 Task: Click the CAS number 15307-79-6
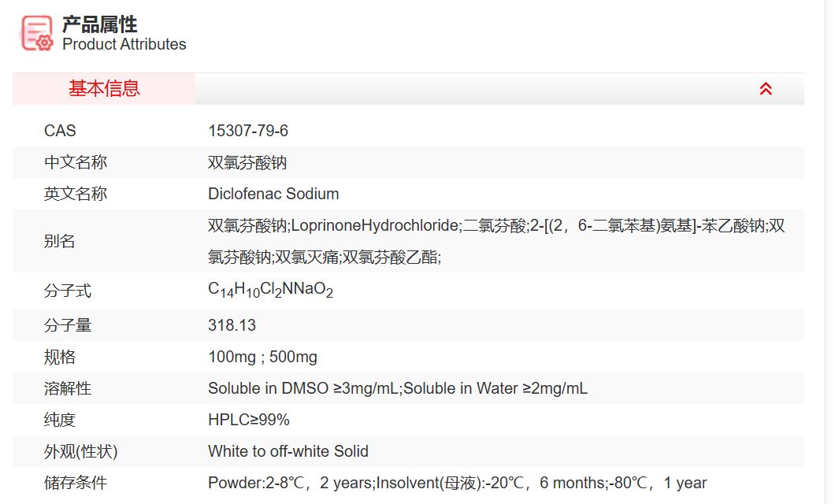(248, 131)
